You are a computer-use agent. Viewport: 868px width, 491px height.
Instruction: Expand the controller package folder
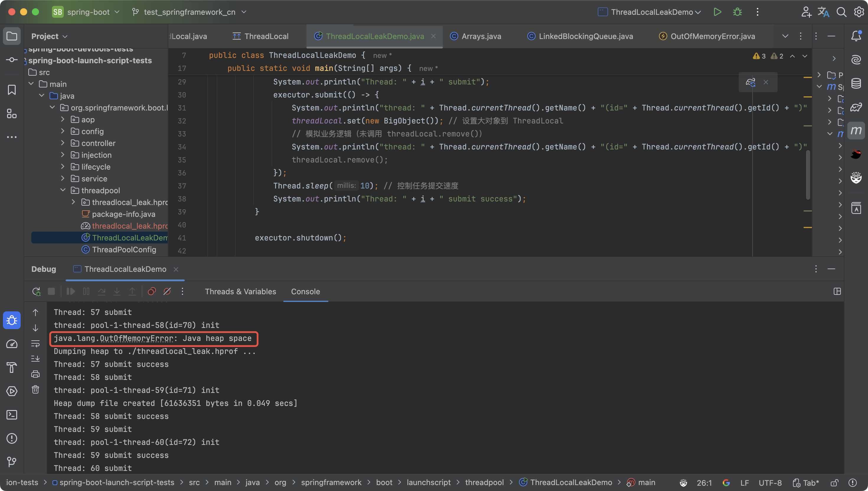point(63,143)
